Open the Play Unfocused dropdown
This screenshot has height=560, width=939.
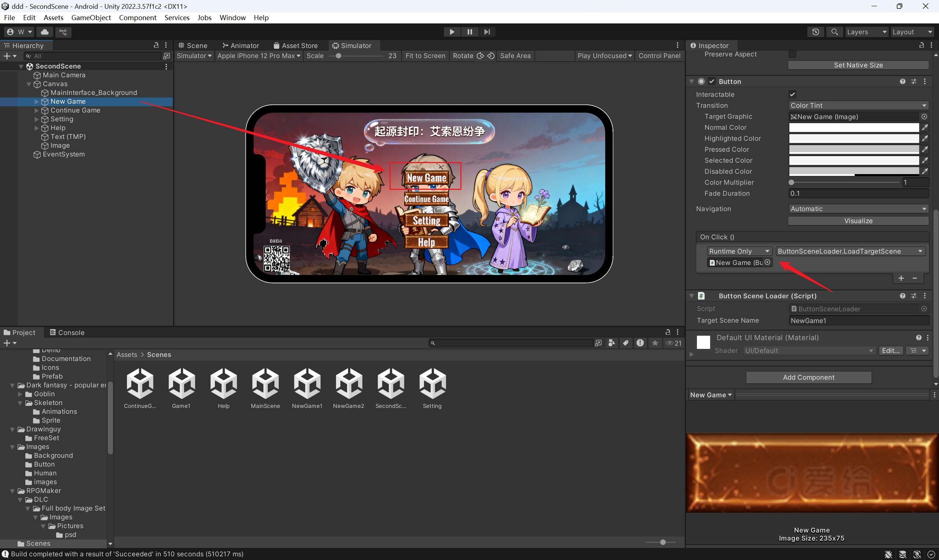604,56
